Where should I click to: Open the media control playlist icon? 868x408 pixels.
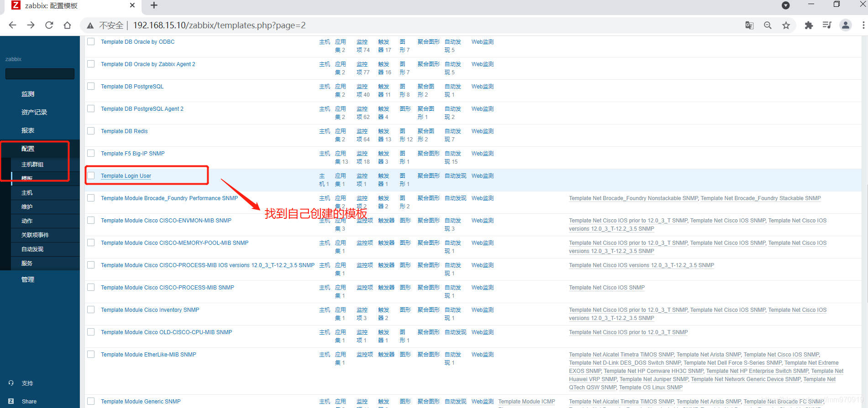[827, 25]
